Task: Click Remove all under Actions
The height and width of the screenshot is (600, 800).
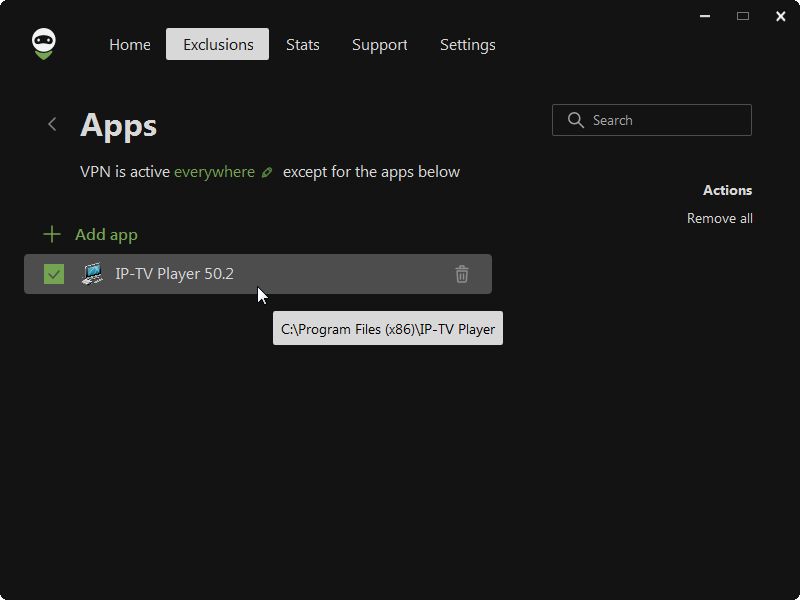Action: click(719, 218)
